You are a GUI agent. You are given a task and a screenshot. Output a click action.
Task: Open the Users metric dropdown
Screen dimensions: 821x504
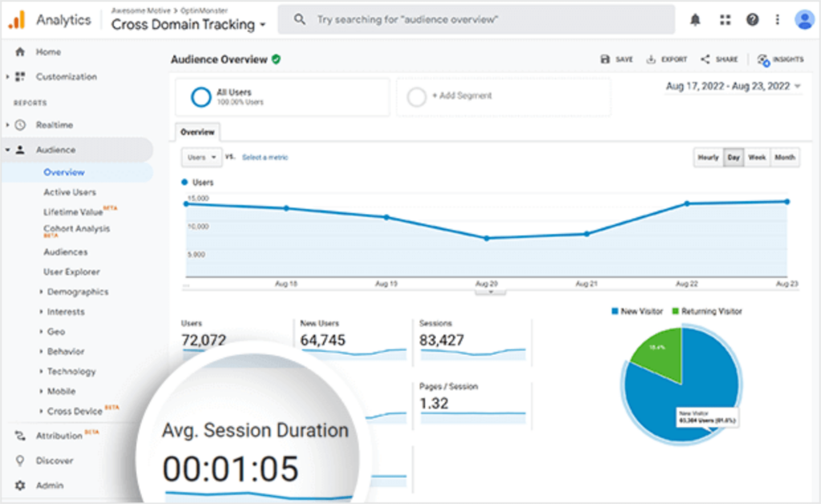click(x=200, y=157)
